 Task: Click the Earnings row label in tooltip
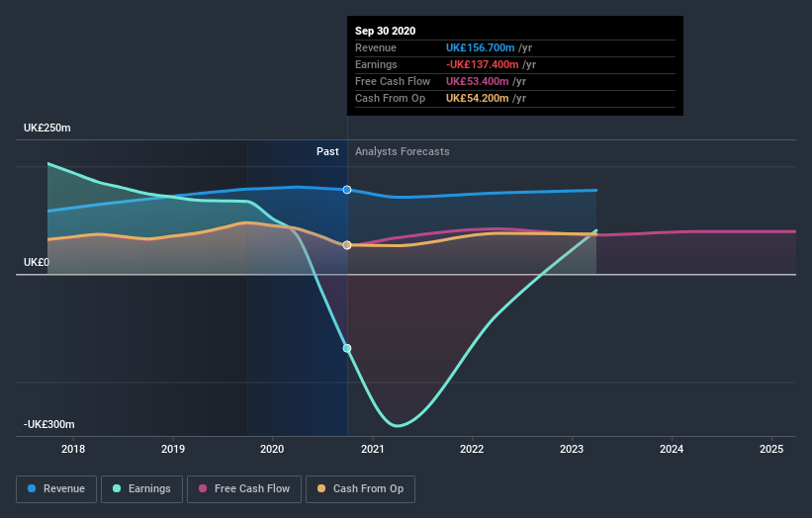coord(376,64)
